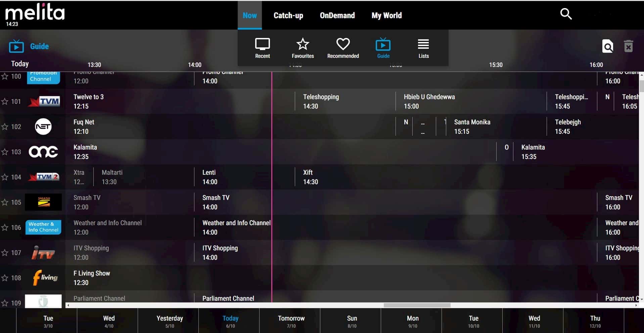644x333 pixels.
Task: Switch to the Catch-up tab
Action: tap(288, 15)
